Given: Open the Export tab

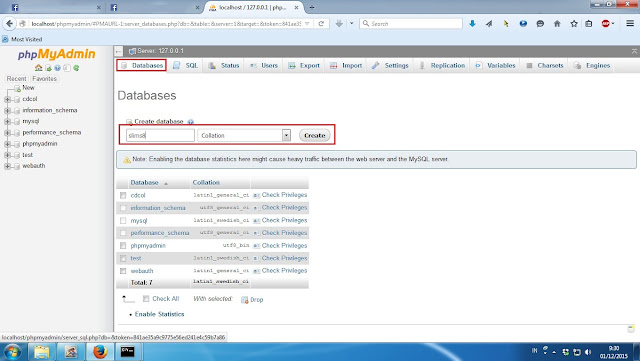Looking at the screenshot, I should (x=304, y=65).
